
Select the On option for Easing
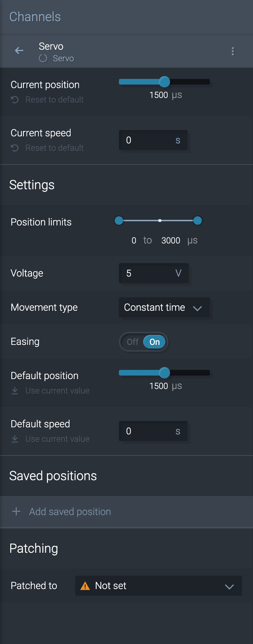click(x=155, y=342)
